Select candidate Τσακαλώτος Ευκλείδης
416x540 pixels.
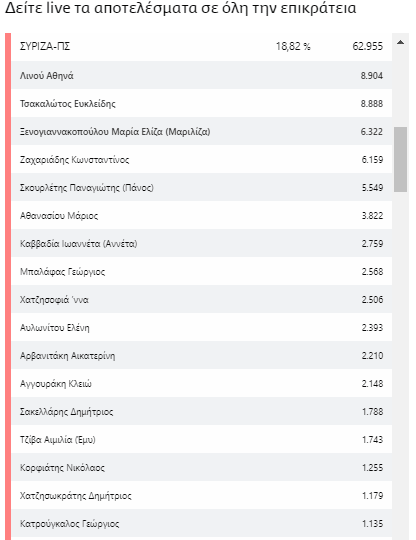[x=202, y=103]
